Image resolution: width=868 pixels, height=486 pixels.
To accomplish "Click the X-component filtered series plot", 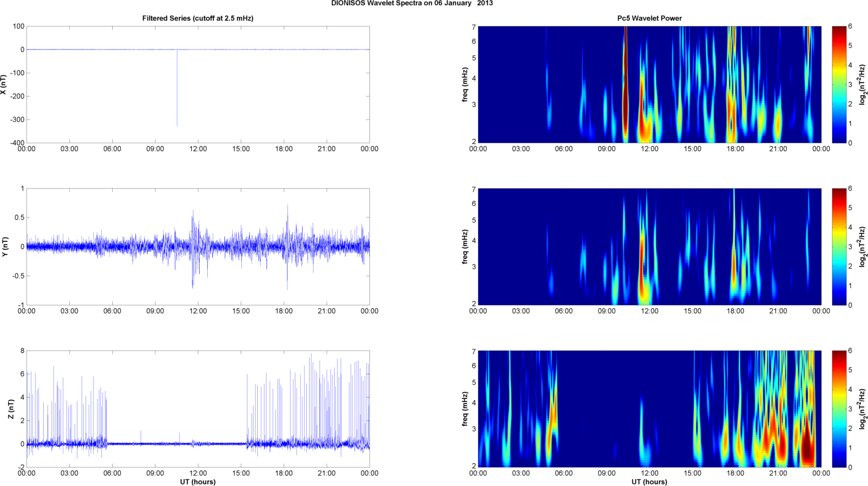I will (x=198, y=85).
